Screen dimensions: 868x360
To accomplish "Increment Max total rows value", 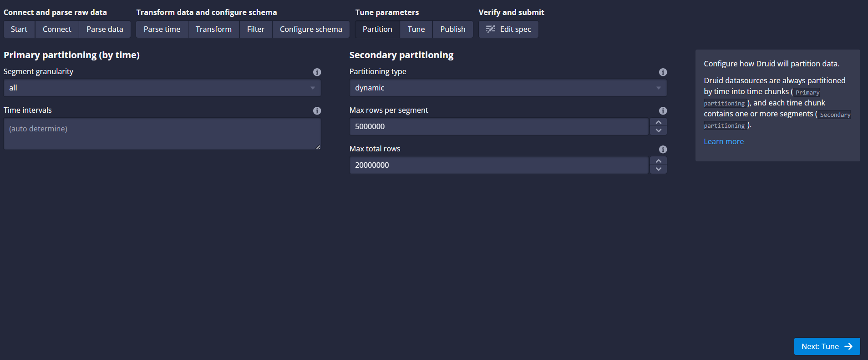I will (x=658, y=161).
